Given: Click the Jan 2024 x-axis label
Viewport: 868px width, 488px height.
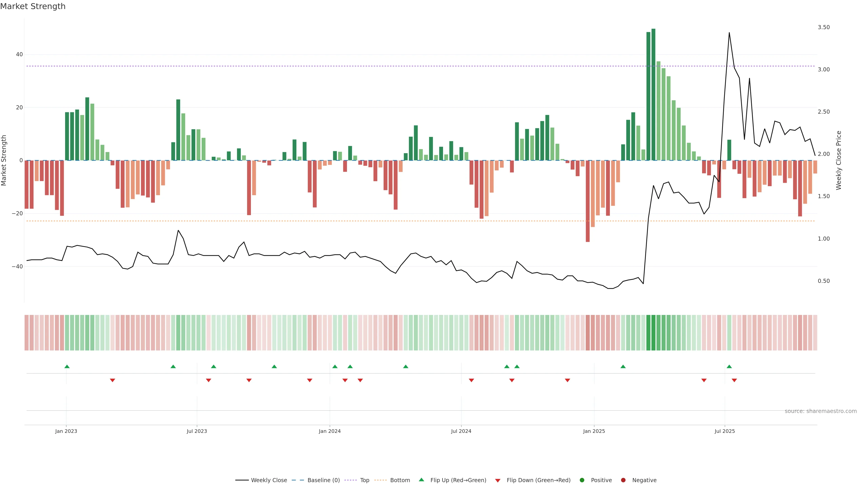Looking at the screenshot, I should click(x=330, y=431).
